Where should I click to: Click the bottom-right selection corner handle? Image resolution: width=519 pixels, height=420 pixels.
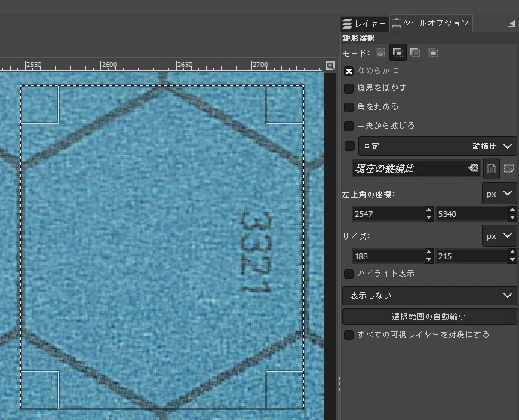[284, 390]
